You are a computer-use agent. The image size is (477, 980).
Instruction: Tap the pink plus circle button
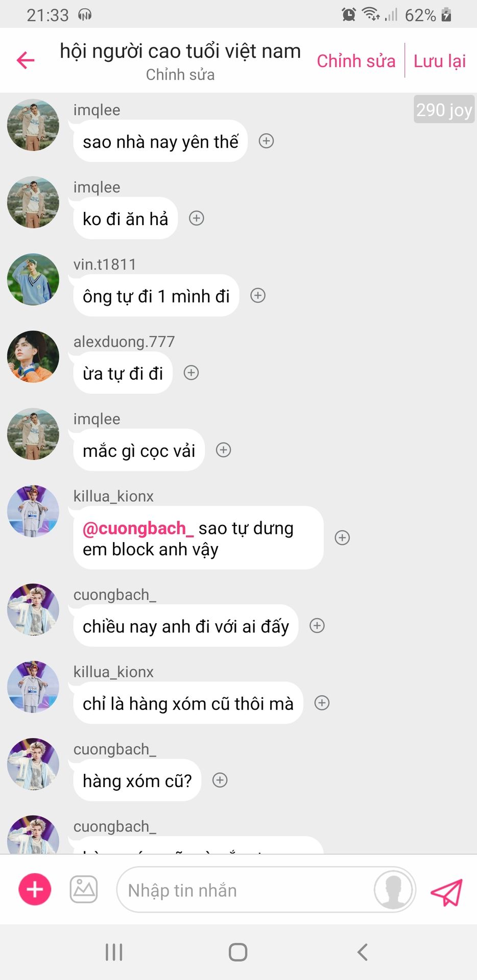(35, 889)
